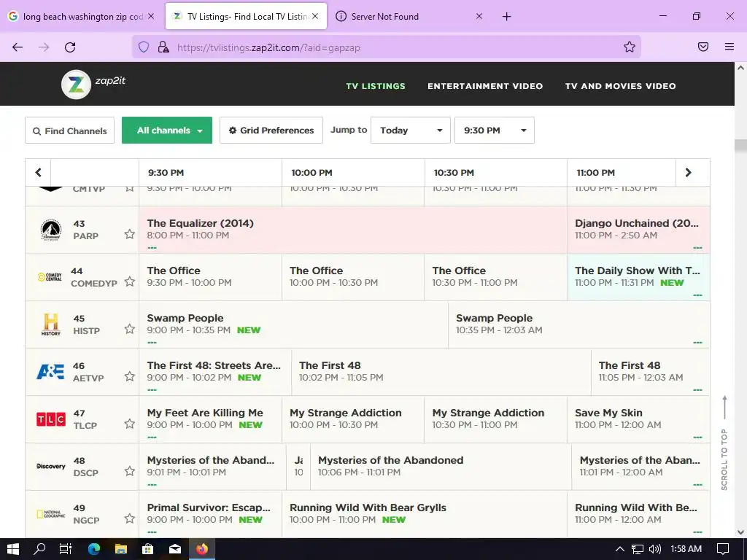Viewport: 747px width, 560px height.
Task: Favorite channel 45 HISTP star
Action: pos(130,329)
